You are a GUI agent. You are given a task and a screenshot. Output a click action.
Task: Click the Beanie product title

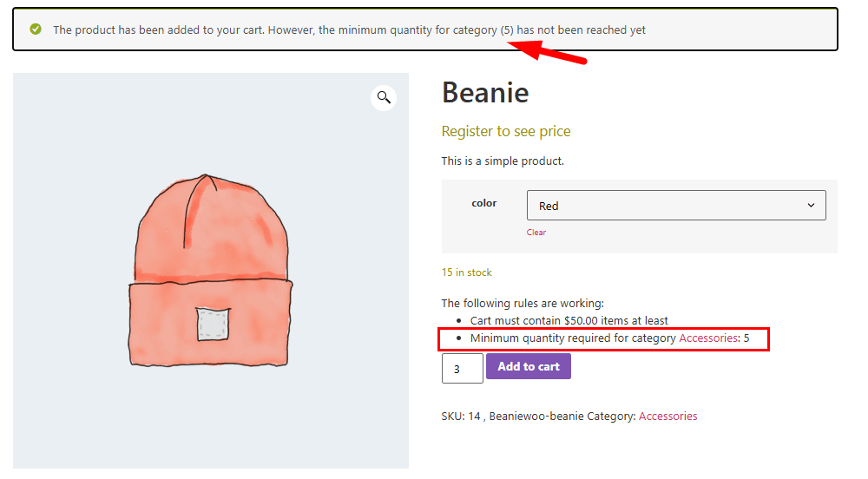coord(485,93)
